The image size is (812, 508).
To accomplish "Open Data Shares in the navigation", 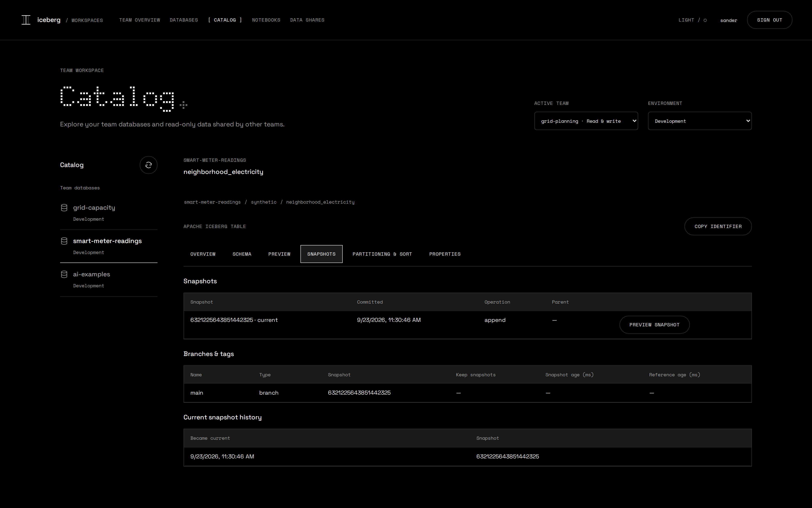I will [x=307, y=20].
